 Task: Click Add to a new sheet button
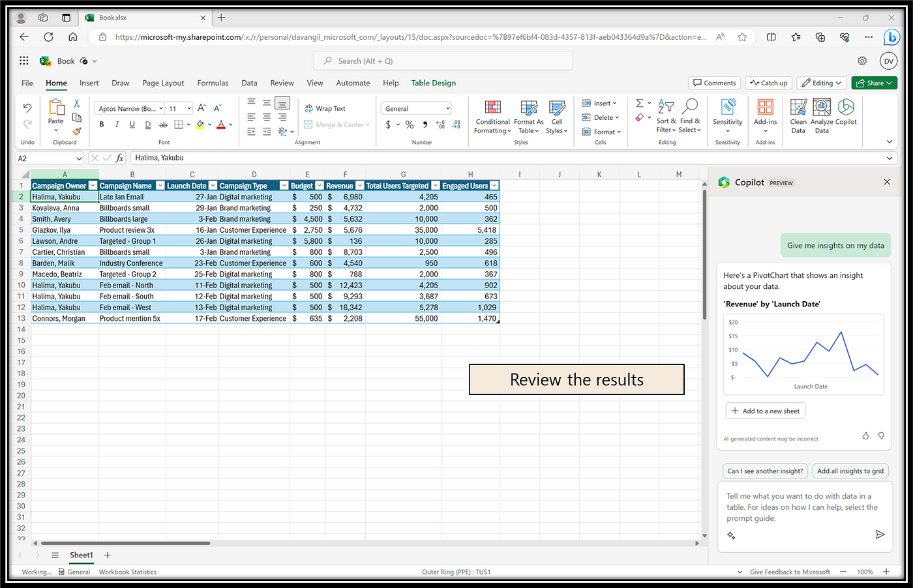click(x=766, y=411)
